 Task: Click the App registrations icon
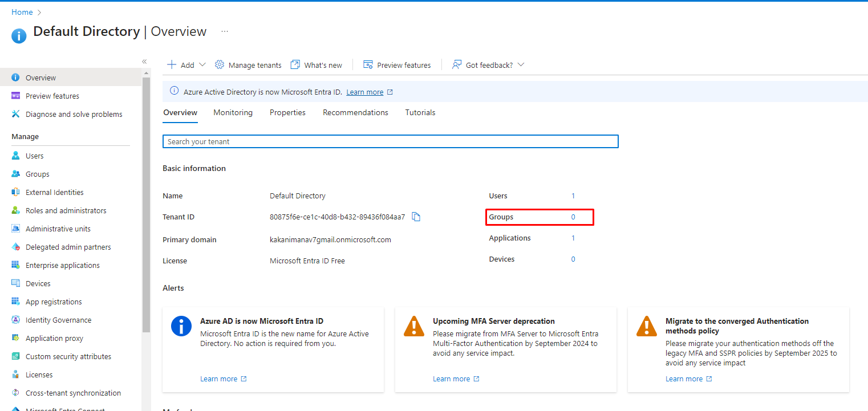(15, 302)
